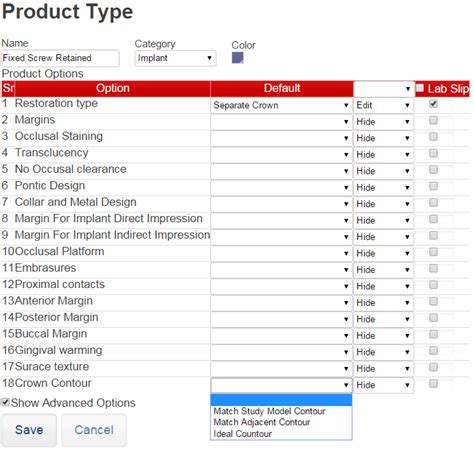Select the blank highlighted option in list
The width and height of the screenshot is (474, 452).
[281, 400]
